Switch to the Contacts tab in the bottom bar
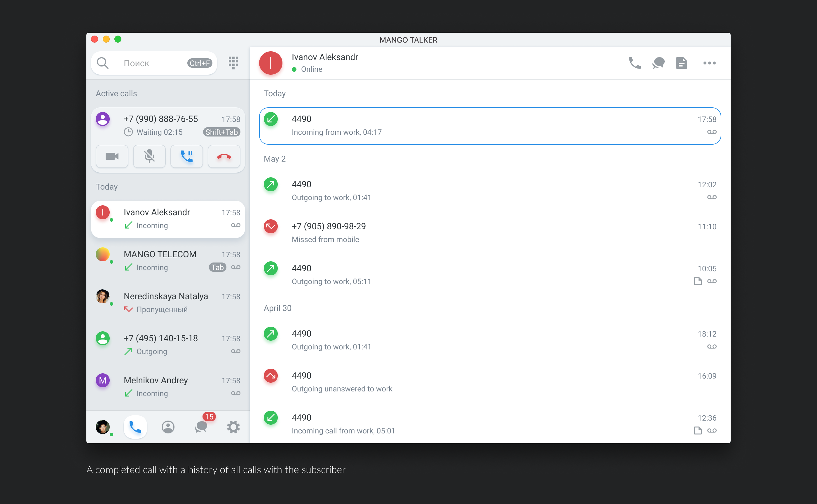Screen dimensions: 817x504 168,427
